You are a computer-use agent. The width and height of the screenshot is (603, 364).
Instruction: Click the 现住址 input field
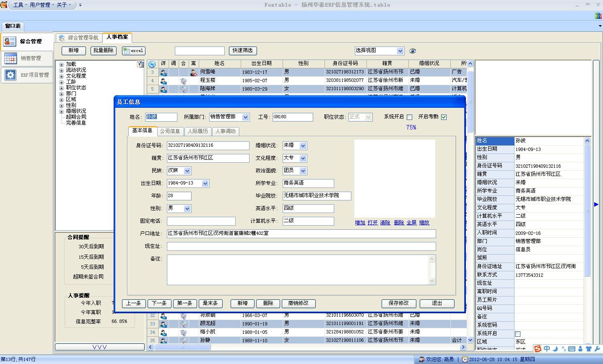pos(301,247)
